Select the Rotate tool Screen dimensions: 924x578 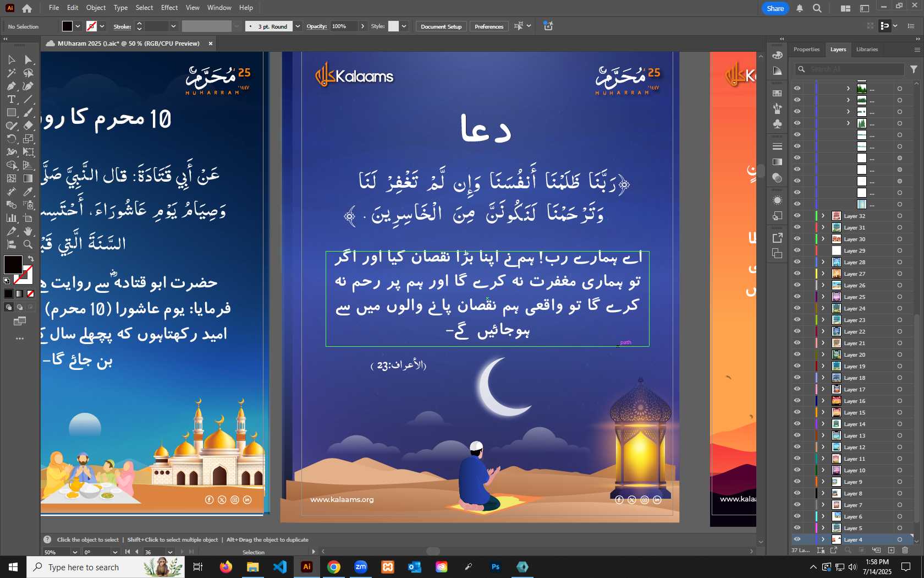click(12, 139)
